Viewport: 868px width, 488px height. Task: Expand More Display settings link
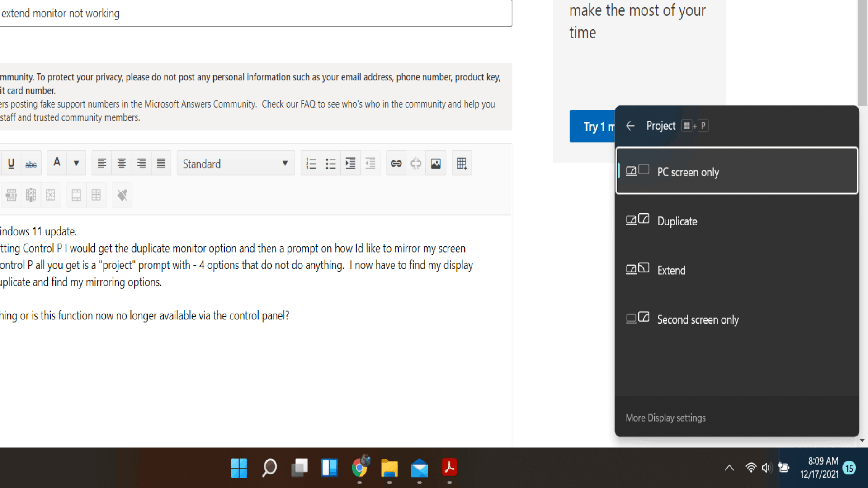[665, 418]
